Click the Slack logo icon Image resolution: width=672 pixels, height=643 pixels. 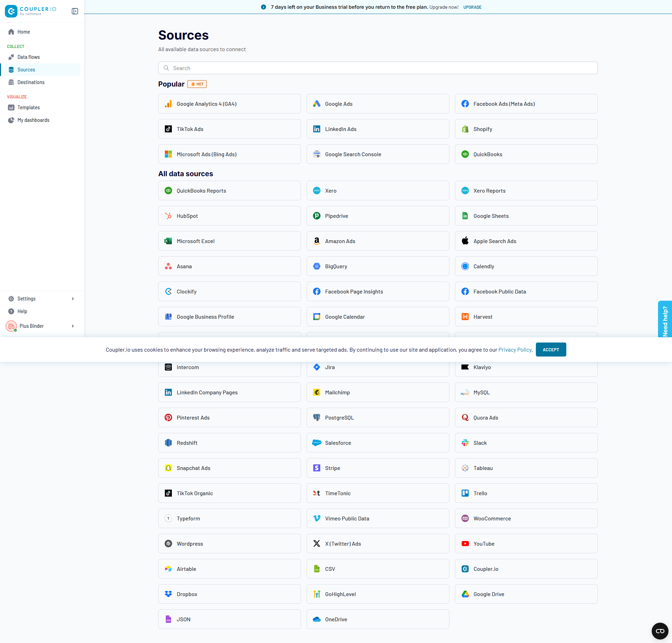465,443
